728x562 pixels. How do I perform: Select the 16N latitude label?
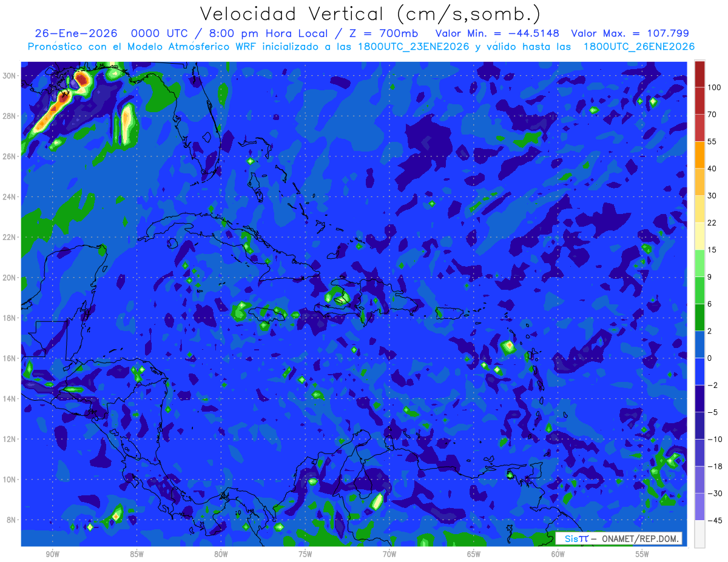point(10,358)
